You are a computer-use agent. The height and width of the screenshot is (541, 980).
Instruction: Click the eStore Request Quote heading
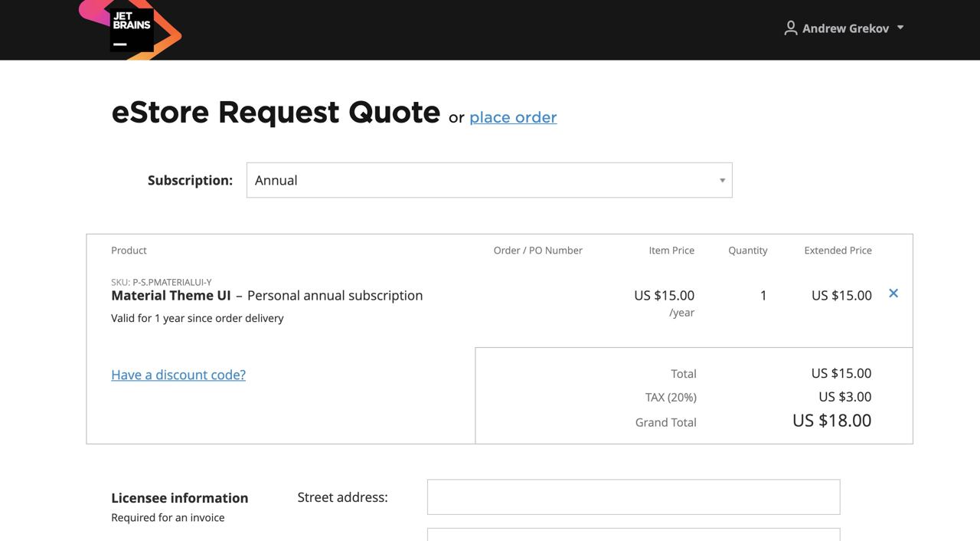[x=276, y=113]
